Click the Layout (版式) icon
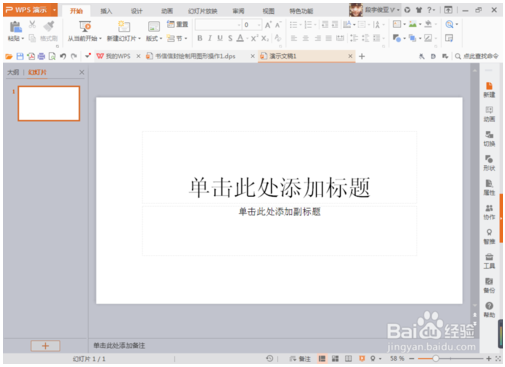505x367 pixels. coord(154,27)
